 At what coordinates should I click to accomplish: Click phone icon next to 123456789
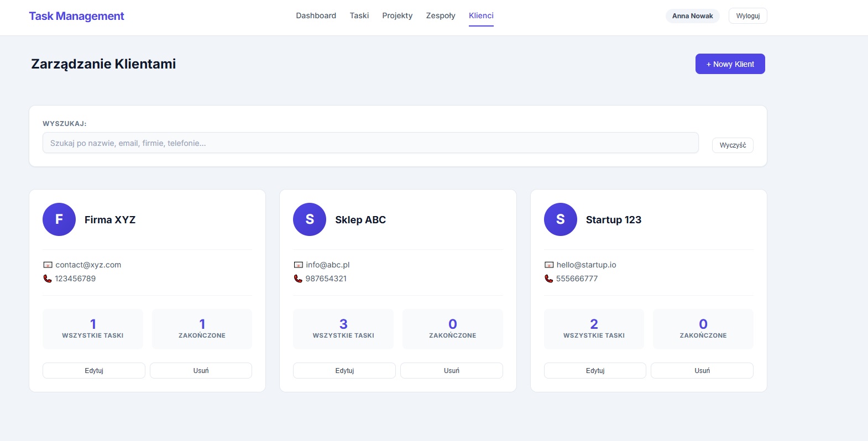coord(48,279)
